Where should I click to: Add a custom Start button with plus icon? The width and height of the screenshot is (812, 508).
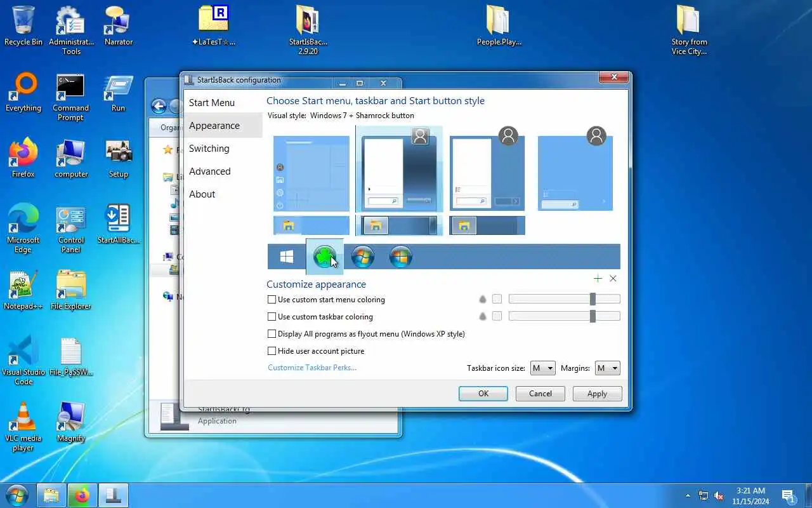[598, 278]
